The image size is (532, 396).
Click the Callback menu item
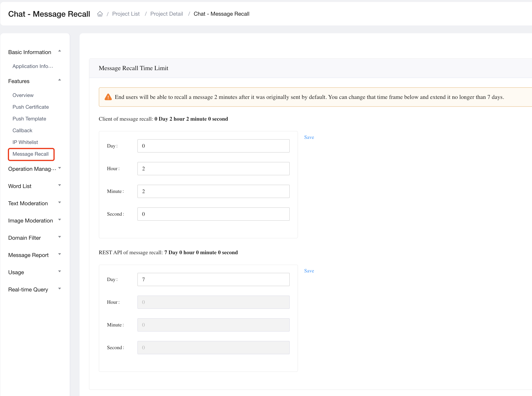[23, 131]
